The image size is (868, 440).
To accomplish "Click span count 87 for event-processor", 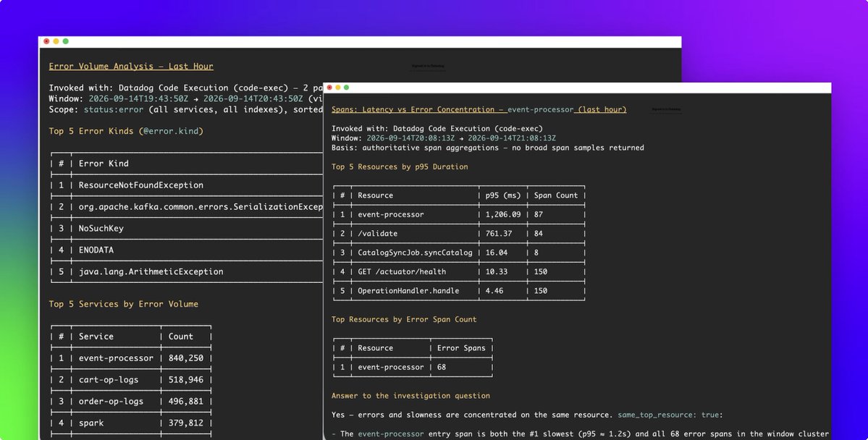I will 538,214.
